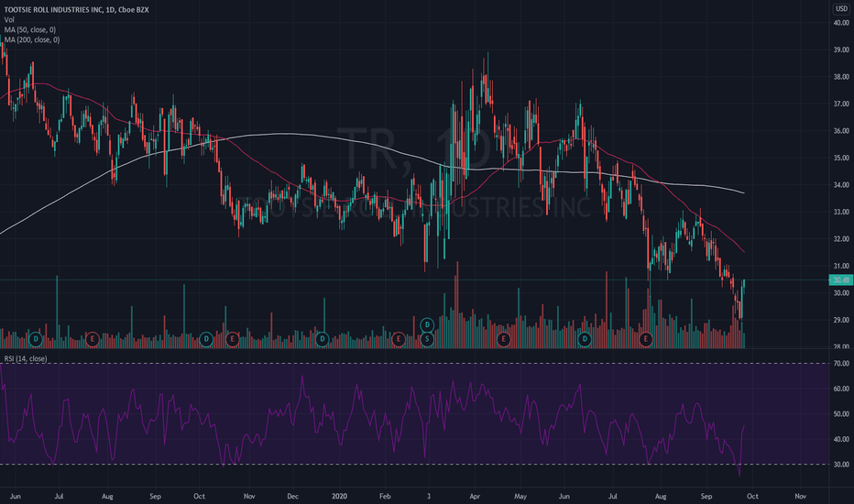
Task: Click the earnings marker near late July 2019
Action: (x=93, y=339)
